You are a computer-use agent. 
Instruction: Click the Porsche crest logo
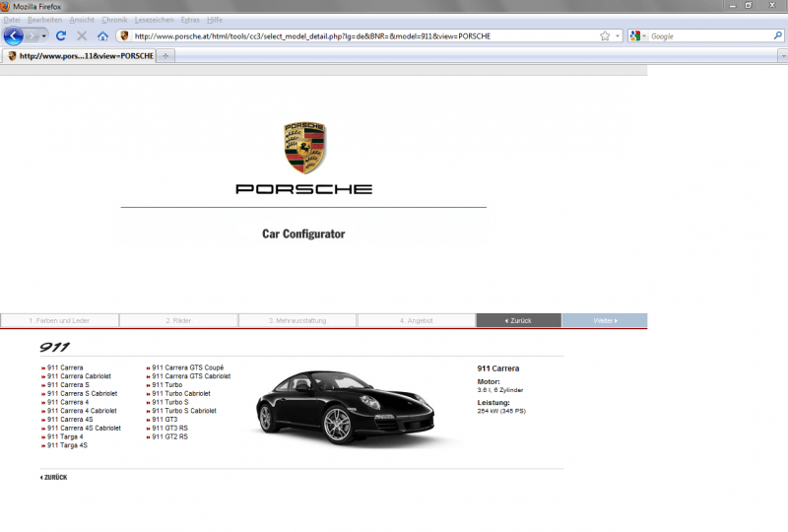[304, 148]
